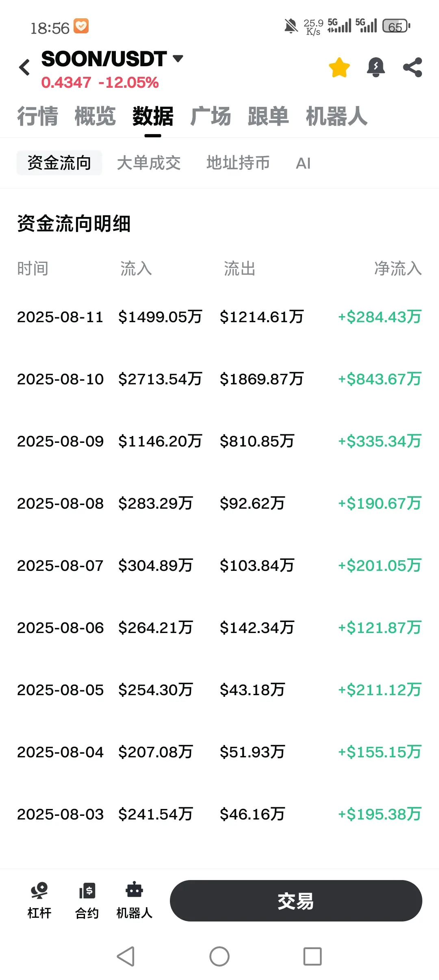Tap the back arrow icon
Image resolution: width=439 pixels, height=980 pixels.
tap(24, 67)
